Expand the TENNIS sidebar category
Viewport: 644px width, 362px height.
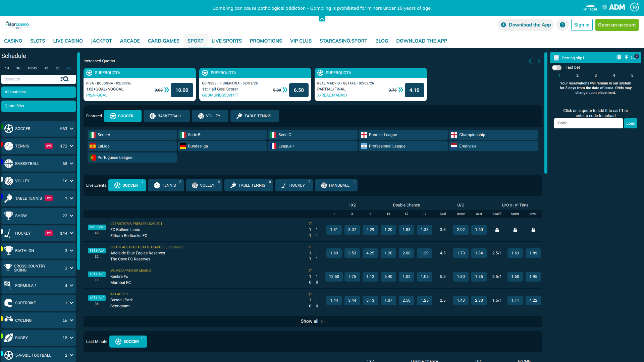pos(71,146)
